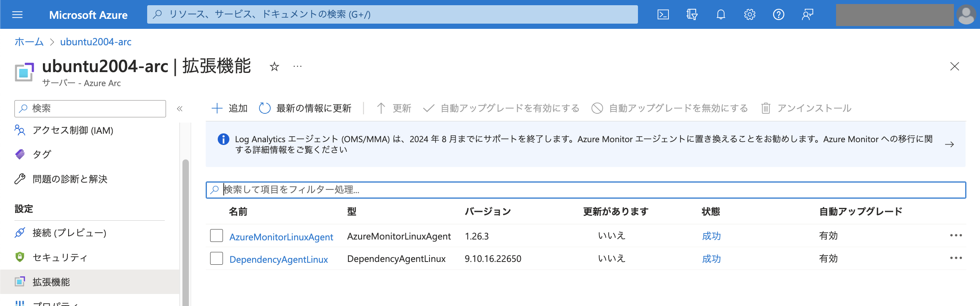Open the AzureMonitorLinuxAgent link
980x306 pixels.
[281, 237]
